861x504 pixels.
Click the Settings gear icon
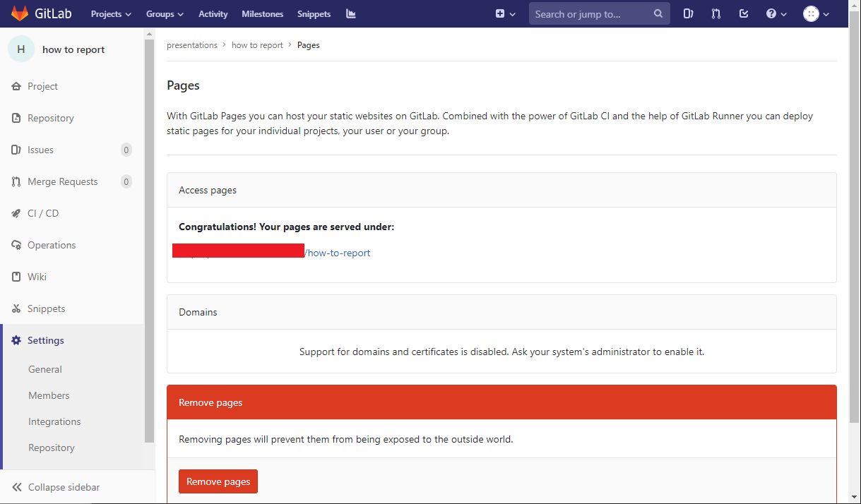[x=16, y=340]
